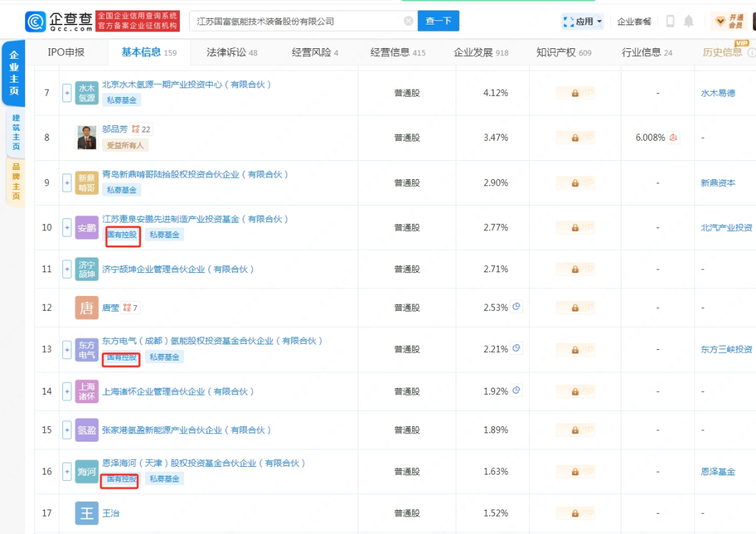Viewport: 756px width, 534px height.
Task: Click the lock icon in the 4.12% row
Action: coord(575,93)
